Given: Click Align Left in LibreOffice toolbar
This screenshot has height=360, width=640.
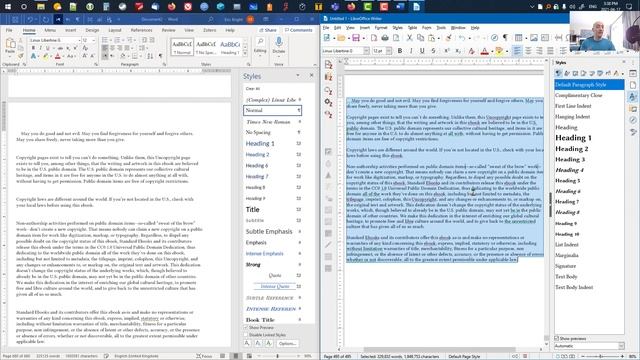Looking at the screenshot, I should 517,51.
